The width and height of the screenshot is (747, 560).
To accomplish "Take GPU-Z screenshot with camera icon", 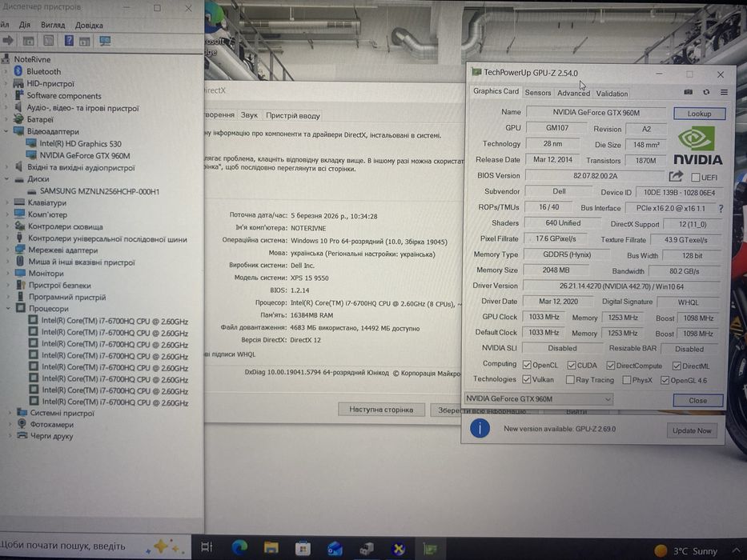I will [688, 92].
